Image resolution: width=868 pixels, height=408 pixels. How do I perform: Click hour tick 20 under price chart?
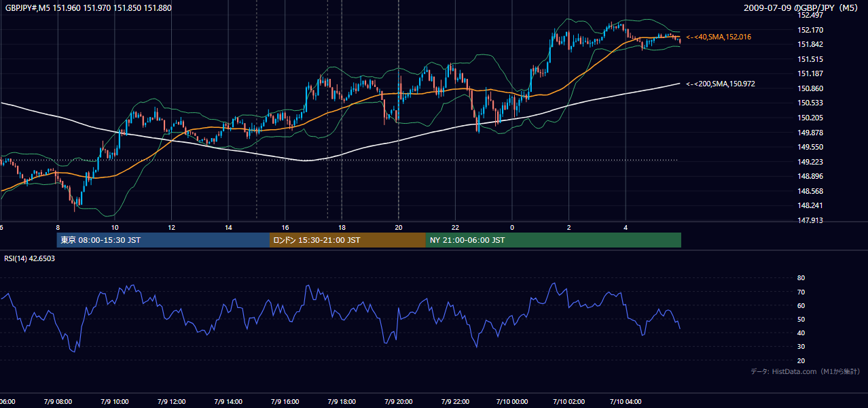pos(399,228)
